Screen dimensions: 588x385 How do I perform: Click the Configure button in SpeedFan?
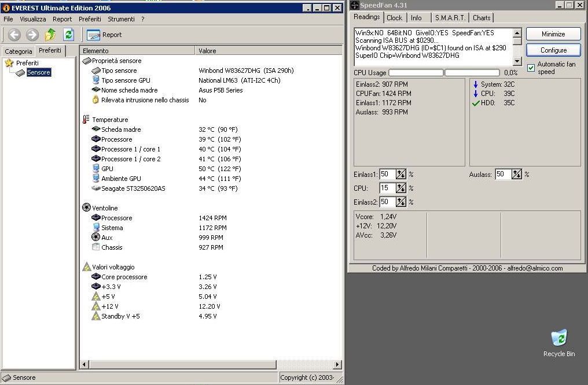point(553,50)
